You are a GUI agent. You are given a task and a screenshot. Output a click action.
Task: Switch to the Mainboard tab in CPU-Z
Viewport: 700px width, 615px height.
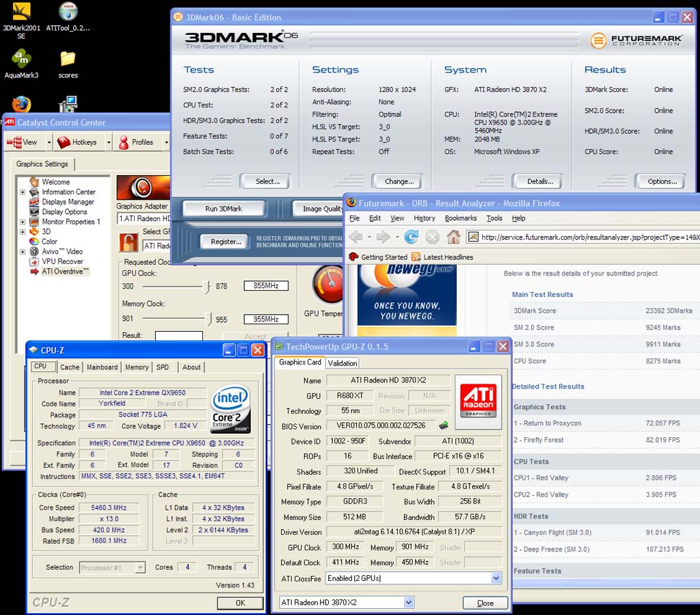(x=103, y=367)
